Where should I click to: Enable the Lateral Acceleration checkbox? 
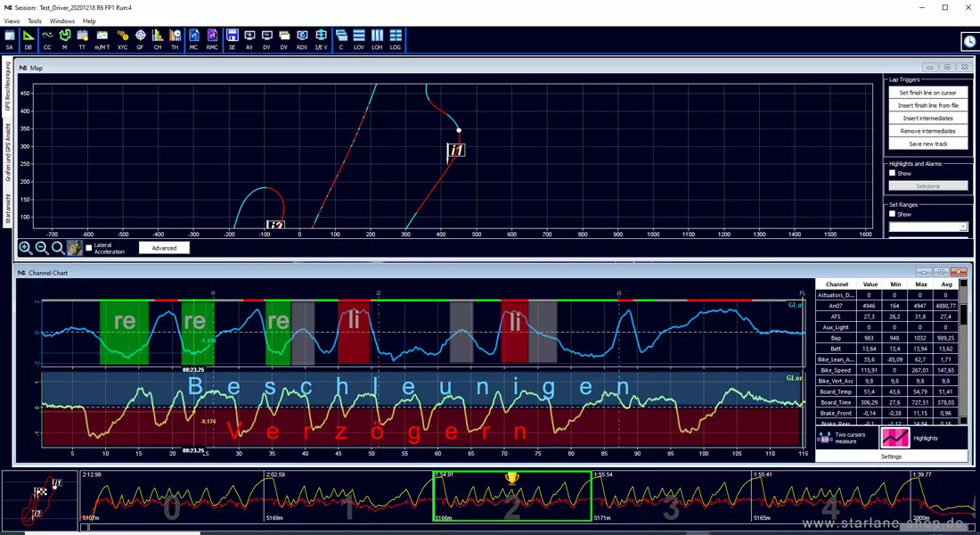[x=89, y=248]
